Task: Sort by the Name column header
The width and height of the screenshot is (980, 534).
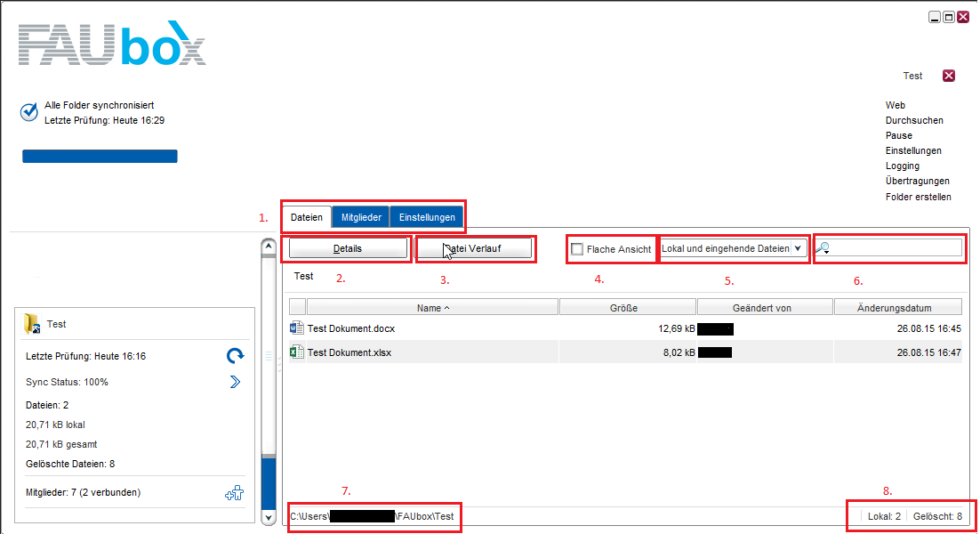Action: (432, 308)
